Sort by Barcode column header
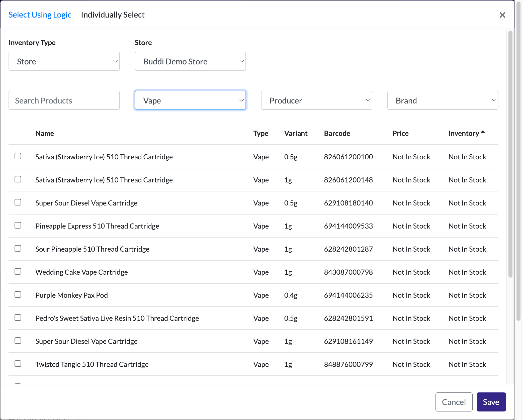 (337, 133)
